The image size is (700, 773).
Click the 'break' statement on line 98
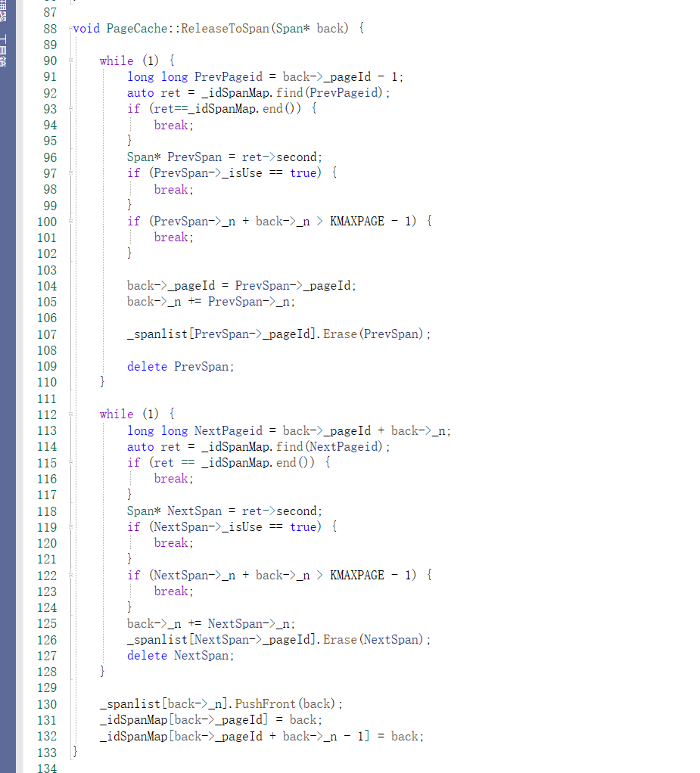(171, 189)
